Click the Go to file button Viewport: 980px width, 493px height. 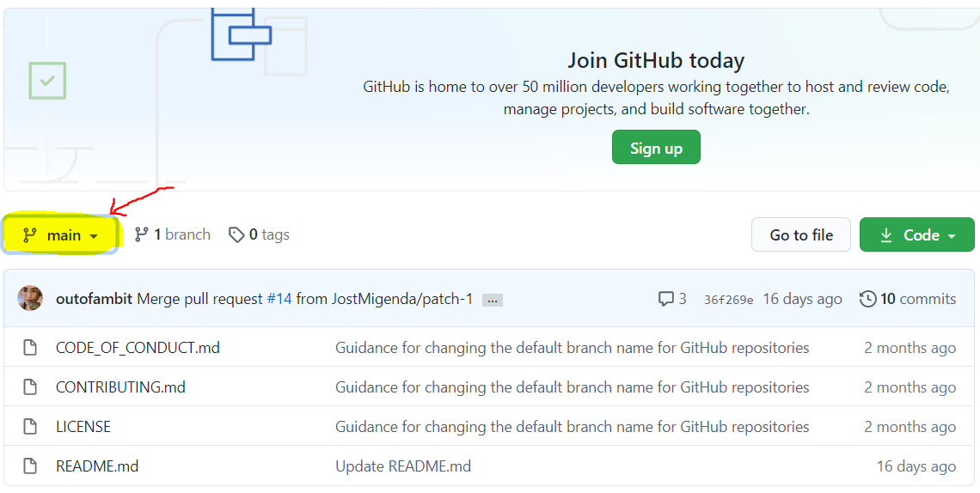click(800, 234)
